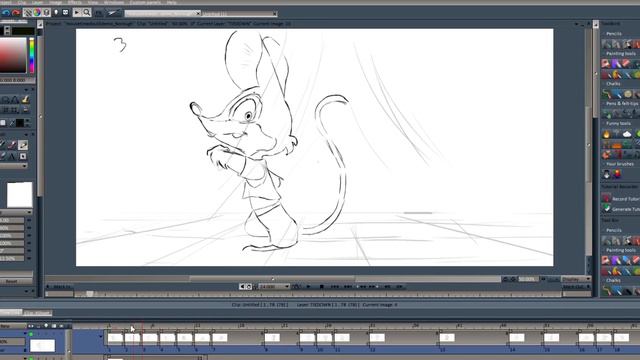The width and height of the screenshot is (640, 360).
Task: Choose the first brush under Painting tools
Action: [x=606, y=63]
